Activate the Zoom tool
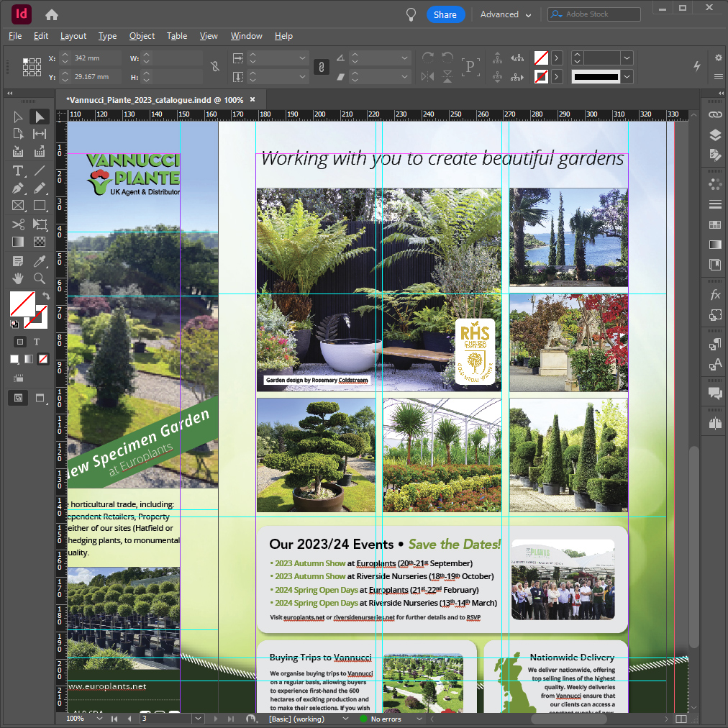Image resolution: width=728 pixels, height=728 pixels. (40, 278)
